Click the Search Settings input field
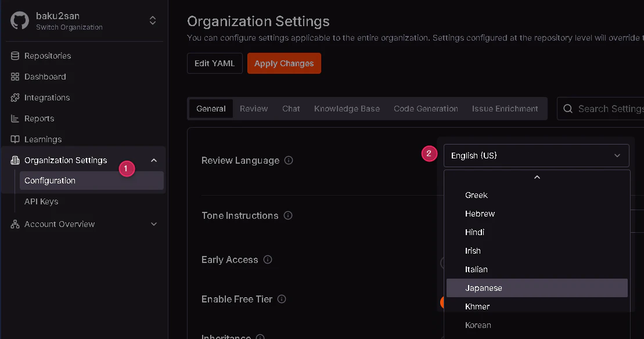Image resolution: width=644 pixels, height=339 pixels. click(x=600, y=109)
